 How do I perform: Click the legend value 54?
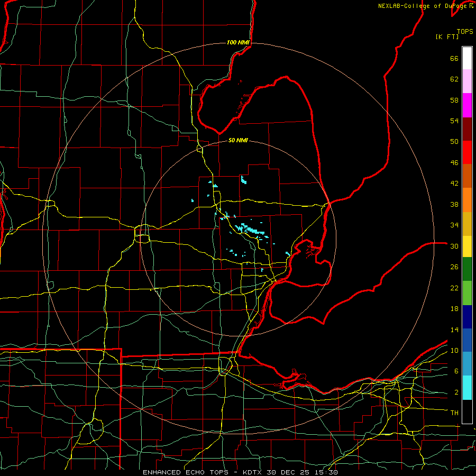(x=454, y=121)
